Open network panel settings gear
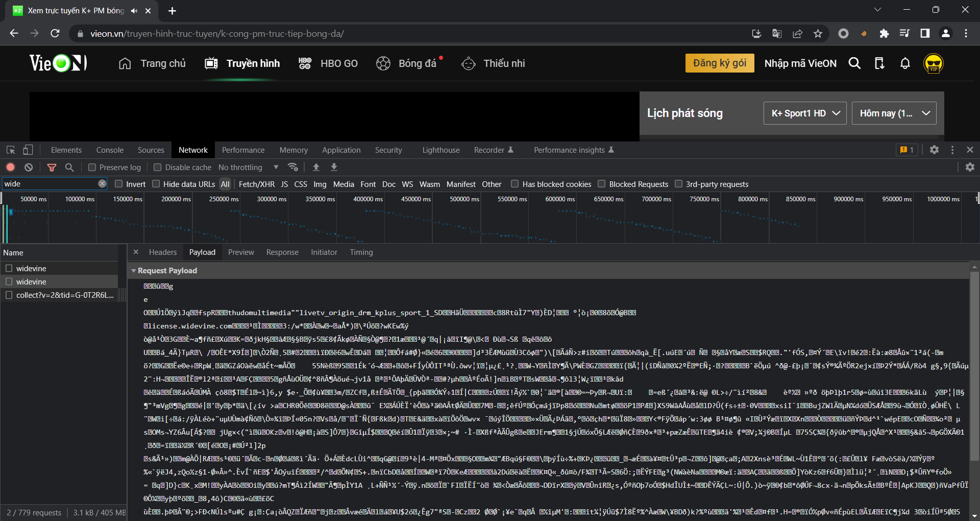 click(x=970, y=167)
